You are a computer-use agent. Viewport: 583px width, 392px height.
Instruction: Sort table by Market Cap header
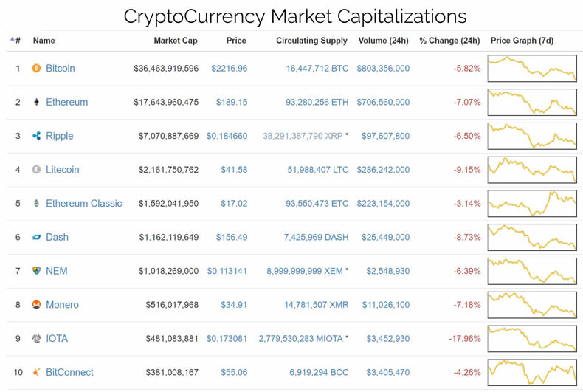176,41
